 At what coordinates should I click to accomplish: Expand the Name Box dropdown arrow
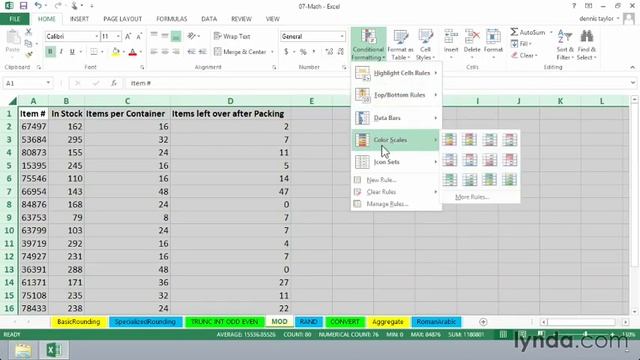point(48,83)
